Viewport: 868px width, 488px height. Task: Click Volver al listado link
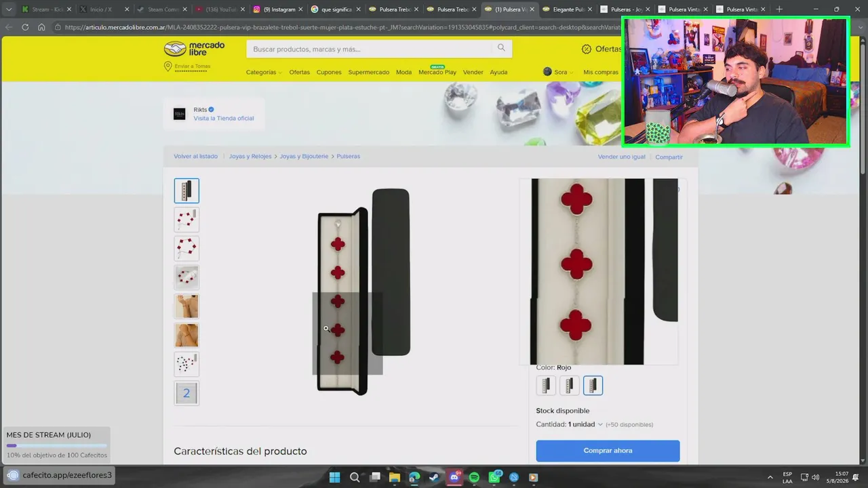pyautogui.click(x=195, y=156)
